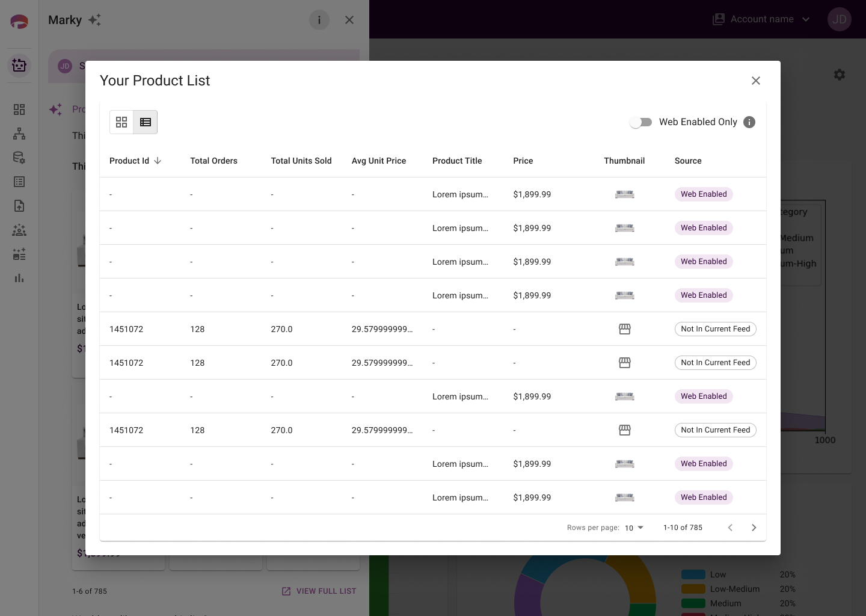Switch to grid view of products
Screen dimensions: 866x616
(121, 122)
